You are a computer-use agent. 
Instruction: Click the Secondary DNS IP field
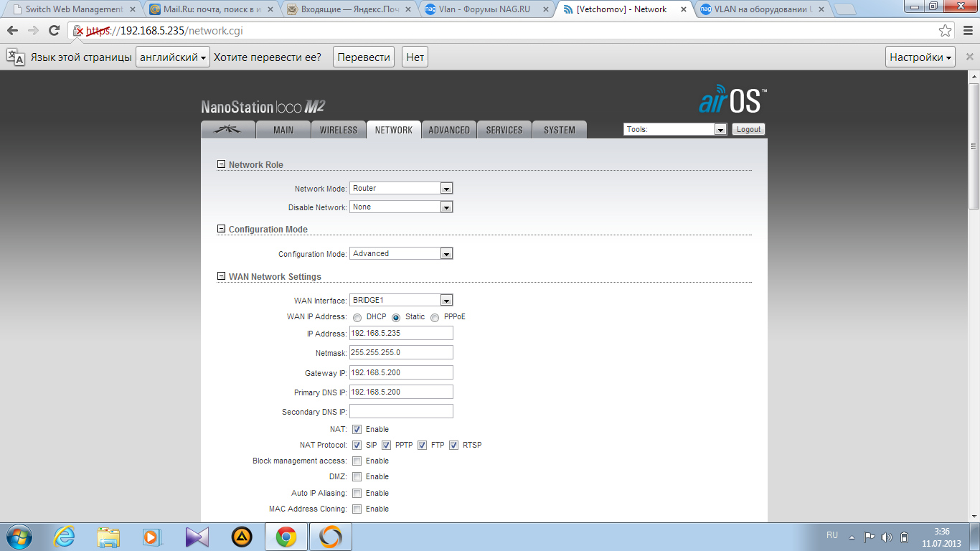(x=401, y=411)
